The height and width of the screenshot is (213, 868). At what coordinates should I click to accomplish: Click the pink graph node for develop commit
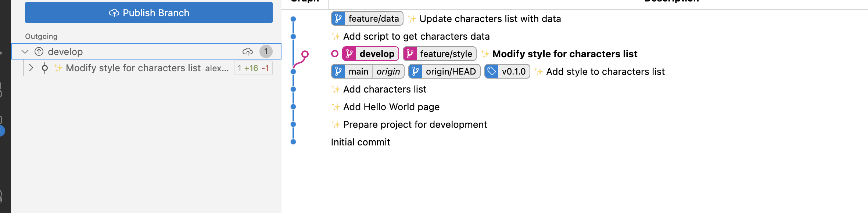pyautogui.click(x=305, y=54)
